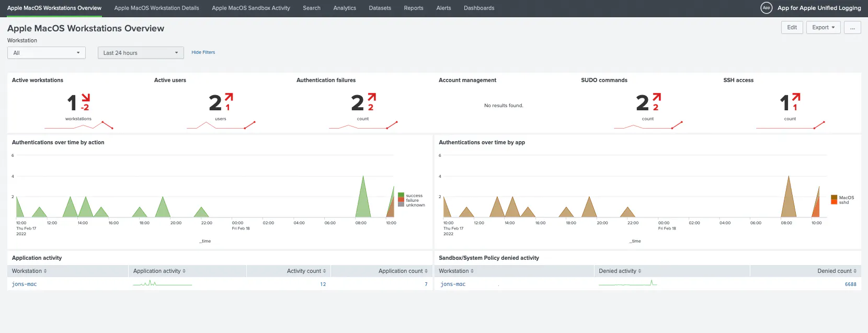Screen dimensions: 868x333
Task: Click the Authentication failures value 2
Action: pyautogui.click(x=358, y=103)
